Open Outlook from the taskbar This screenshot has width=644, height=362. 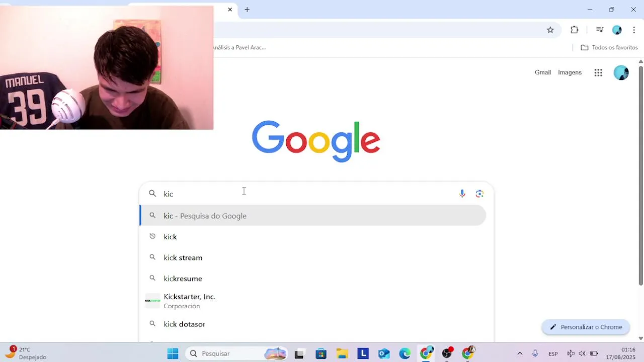[384, 353]
